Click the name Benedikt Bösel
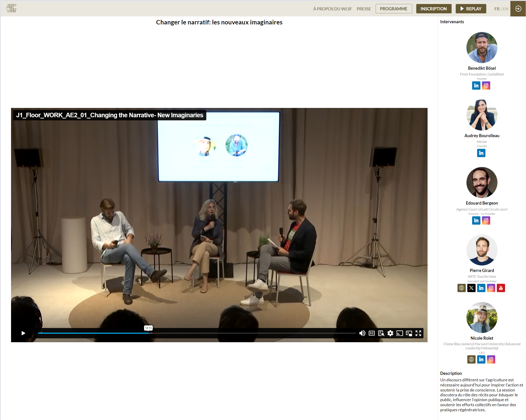Screen dimensions: 526x420 (482, 68)
